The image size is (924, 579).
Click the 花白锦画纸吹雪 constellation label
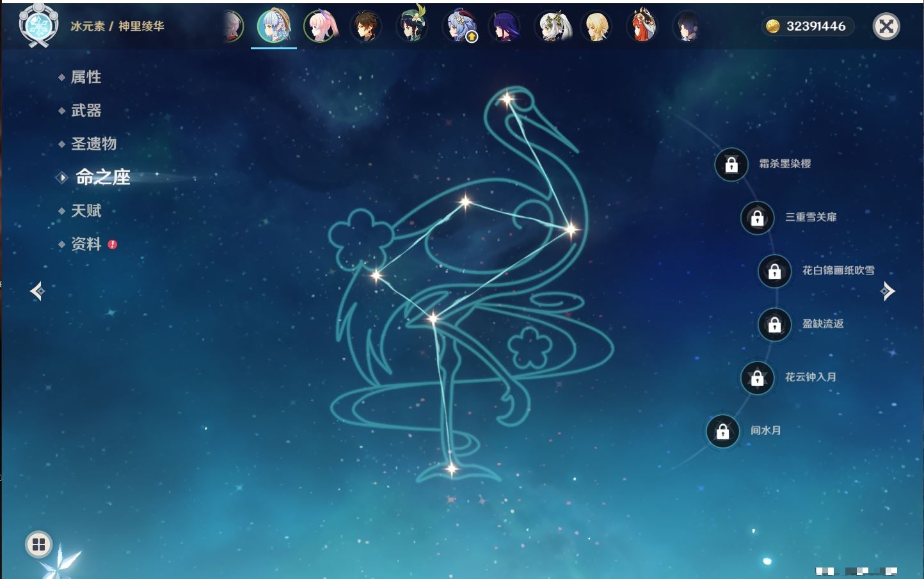click(838, 270)
